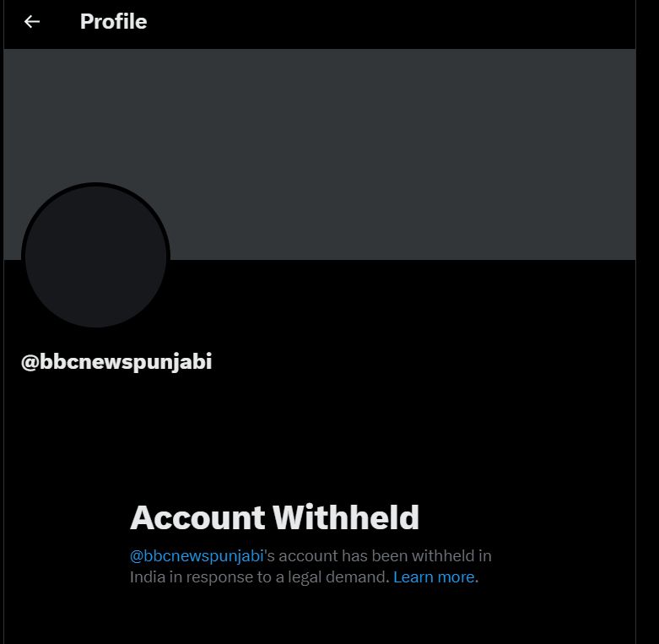Click the Profile header title

point(113,21)
